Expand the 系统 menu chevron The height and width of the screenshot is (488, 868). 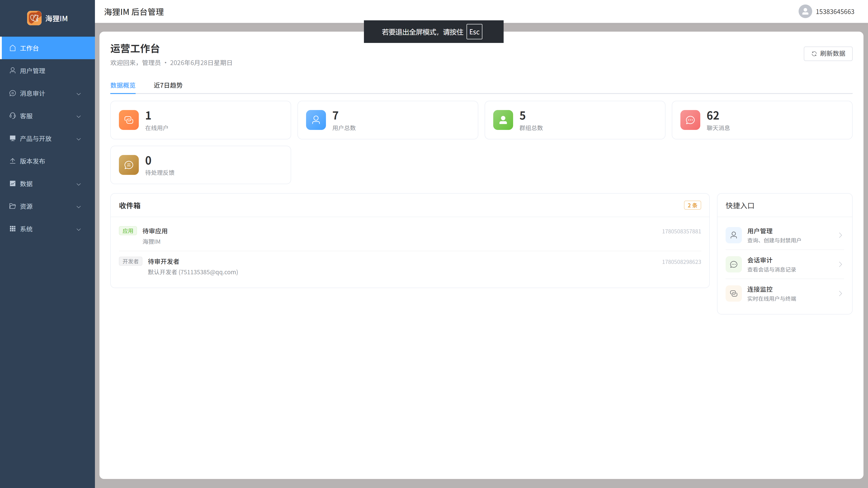[78, 229]
